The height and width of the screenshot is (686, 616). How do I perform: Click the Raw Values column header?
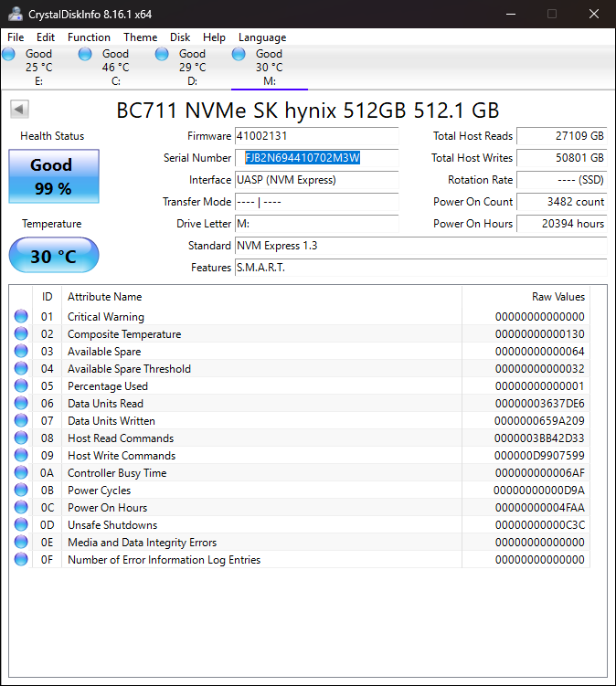point(526,297)
